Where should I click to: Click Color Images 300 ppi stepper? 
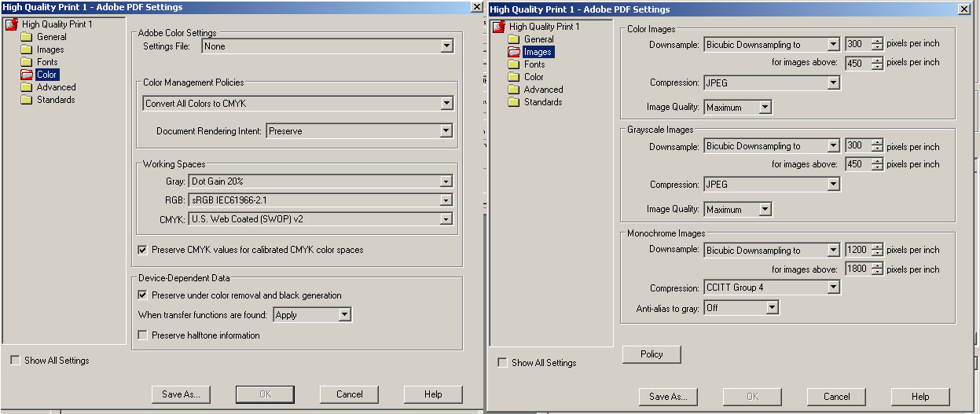point(878,45)
